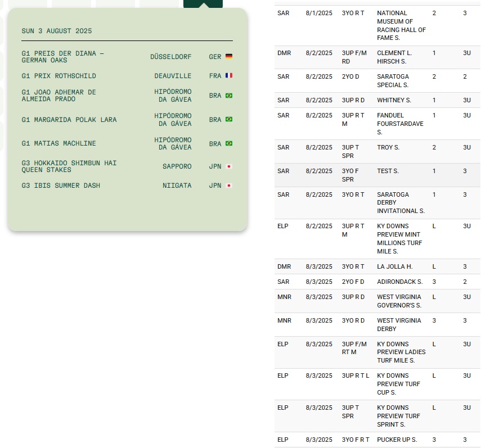Image resolution: width=486 pixels, height=448 pixels.
Task: Click 3YO F R T conditions in Pucker Up row
Action: pos(355,440)
